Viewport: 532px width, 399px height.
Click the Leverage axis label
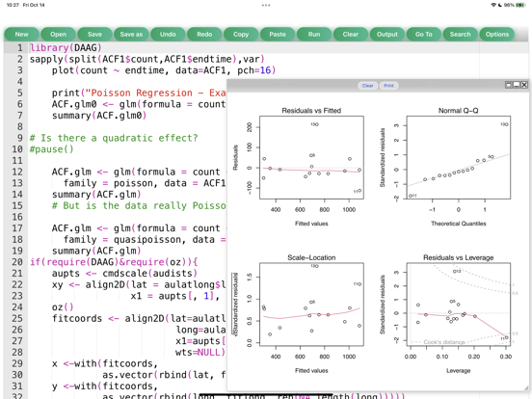point(459,370)
